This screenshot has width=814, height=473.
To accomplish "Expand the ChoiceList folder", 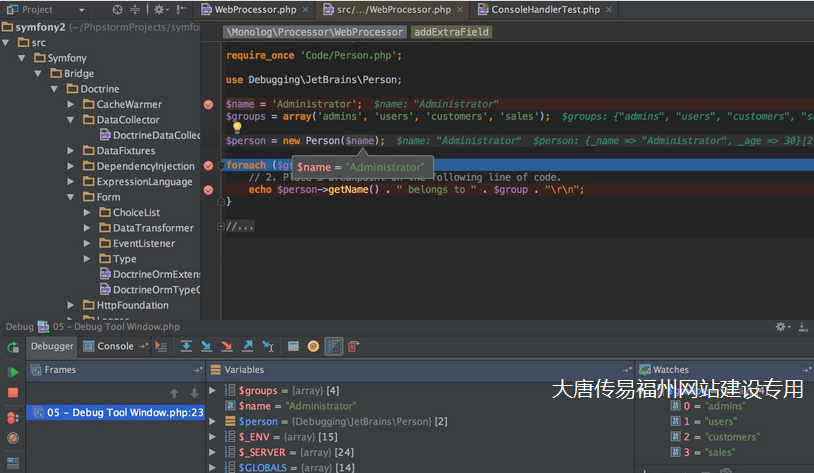I will coord(87,212).
